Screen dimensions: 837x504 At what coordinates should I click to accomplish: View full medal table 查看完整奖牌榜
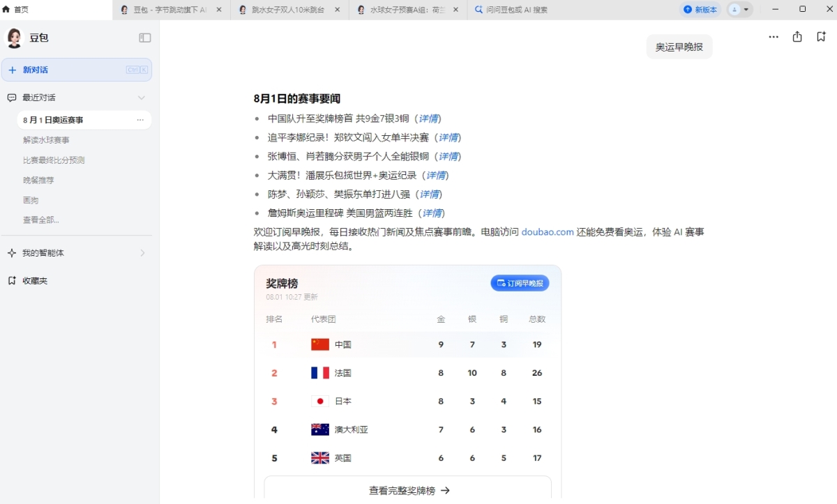click(x=408, y=491)
